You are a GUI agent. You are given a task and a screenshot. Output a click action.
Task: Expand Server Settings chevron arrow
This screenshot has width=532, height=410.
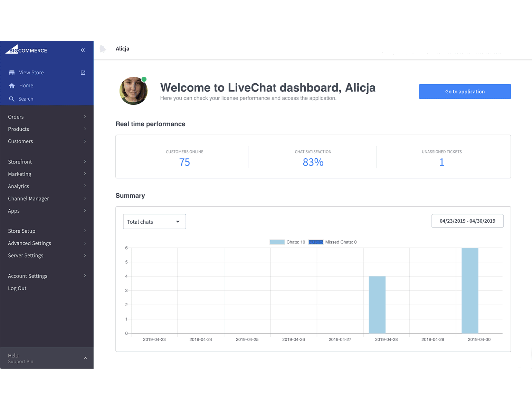click(85, 255)
